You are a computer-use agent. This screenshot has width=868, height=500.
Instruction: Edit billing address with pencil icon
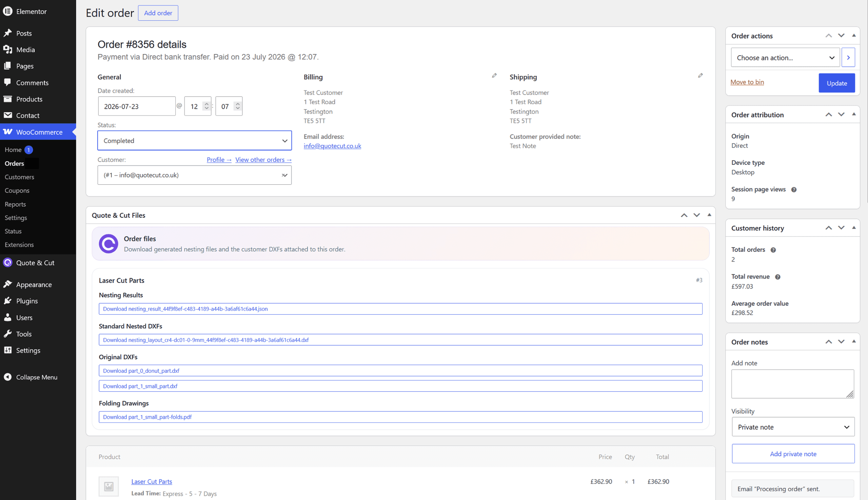coord(494,76)
